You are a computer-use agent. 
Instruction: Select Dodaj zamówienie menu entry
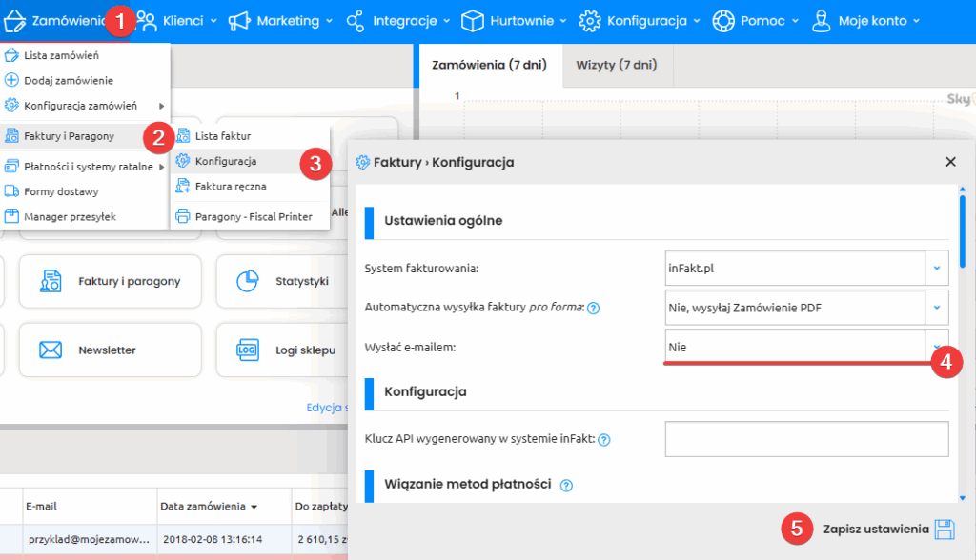tap(68, 80)
